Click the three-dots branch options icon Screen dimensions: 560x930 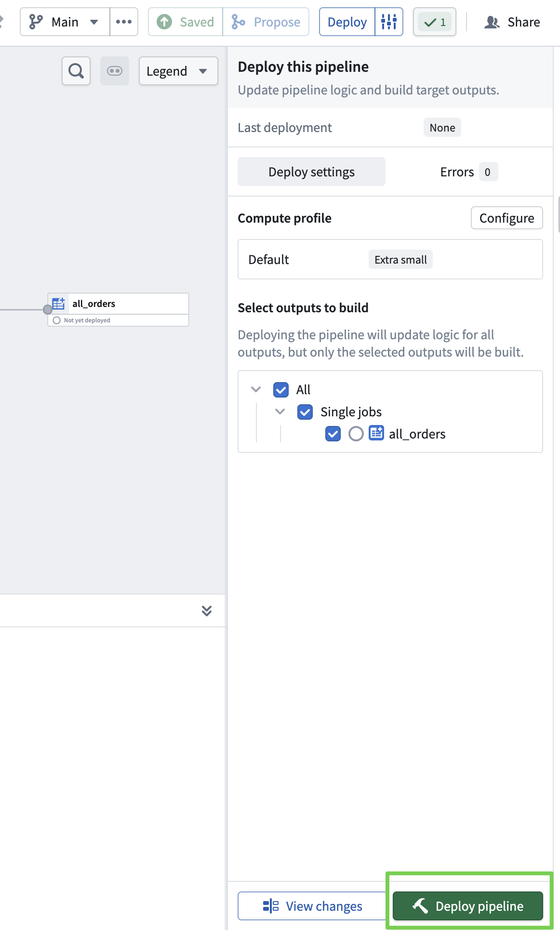(x=124, y=22)
